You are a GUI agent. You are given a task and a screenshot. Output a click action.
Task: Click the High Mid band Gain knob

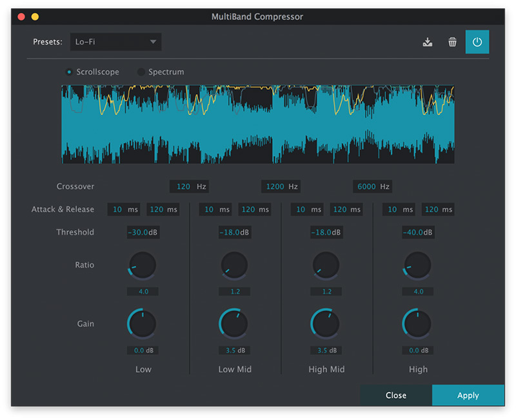pyautogui.click(x=326, y=323)
